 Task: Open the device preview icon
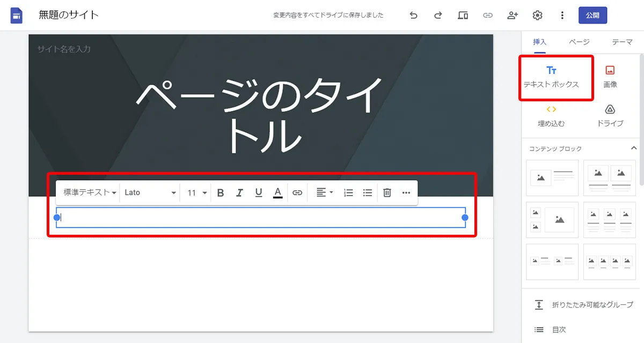click(x=463, y=15)
